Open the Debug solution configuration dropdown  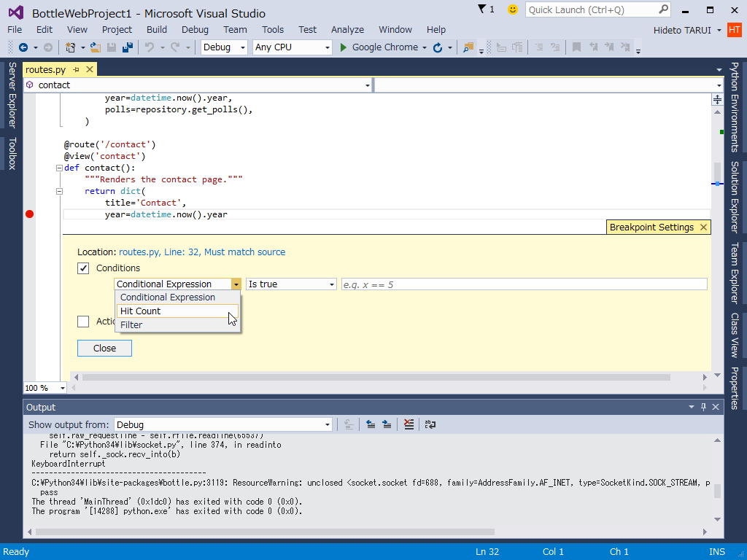click(x=225, y=47)
